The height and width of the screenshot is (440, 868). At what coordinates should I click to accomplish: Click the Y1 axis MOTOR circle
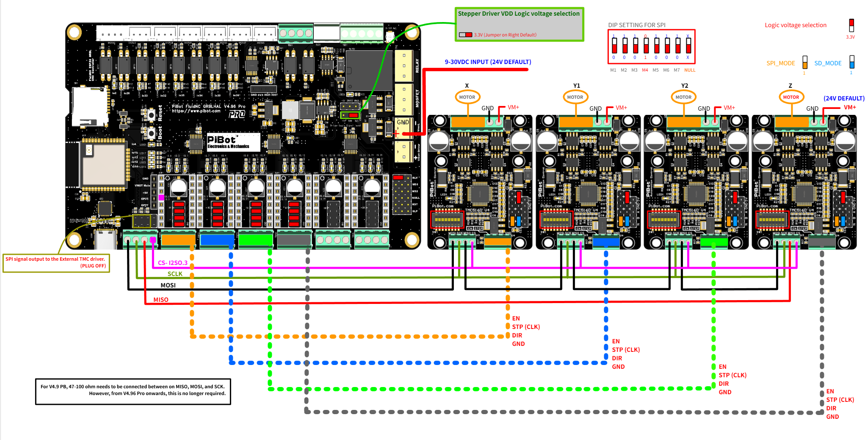click(575, 97)
